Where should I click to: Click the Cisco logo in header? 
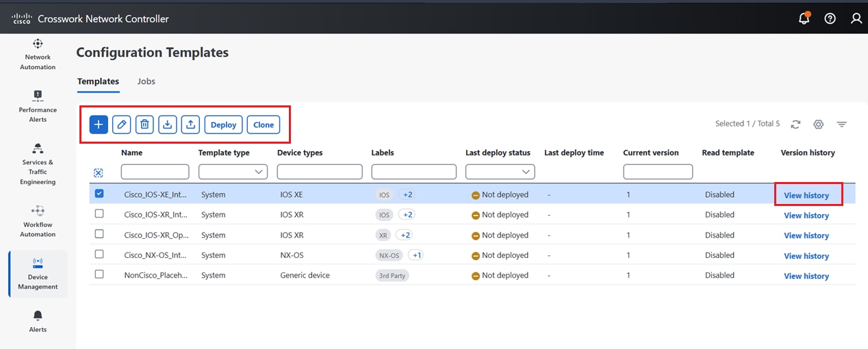22,18
